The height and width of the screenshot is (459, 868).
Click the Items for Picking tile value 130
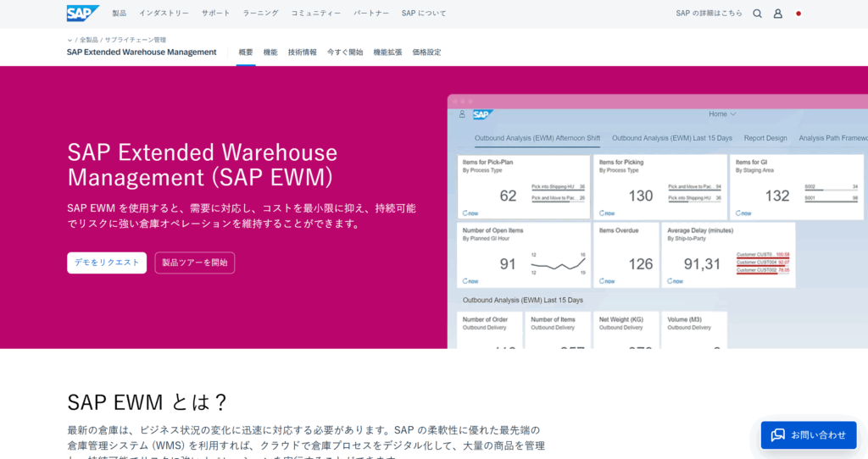(x=641, y=196)
